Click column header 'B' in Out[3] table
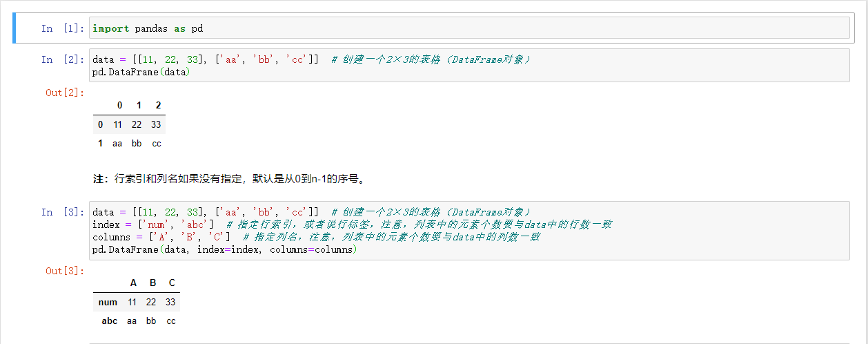The image size is (868, 344). (x=152, y=283)
